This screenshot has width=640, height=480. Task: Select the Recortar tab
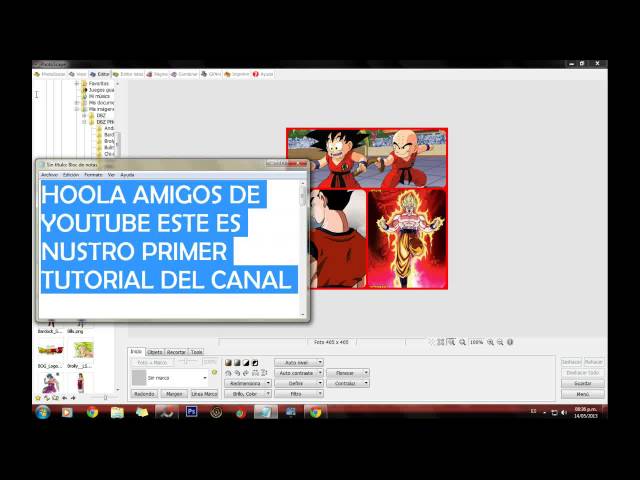[176, 352]
